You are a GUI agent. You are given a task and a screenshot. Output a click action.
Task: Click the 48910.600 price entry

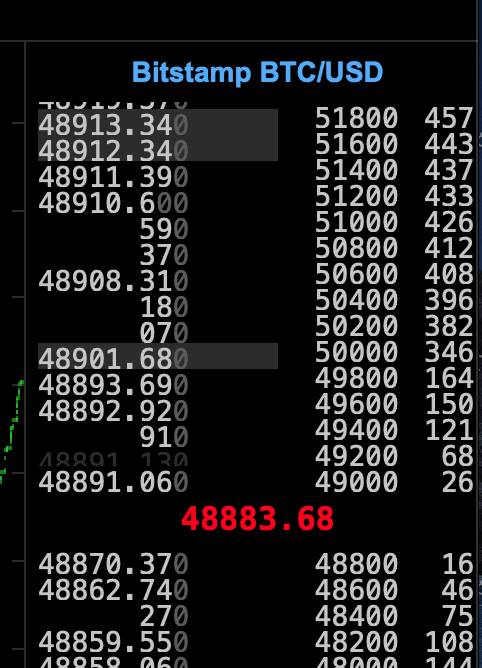coord(113,203)
